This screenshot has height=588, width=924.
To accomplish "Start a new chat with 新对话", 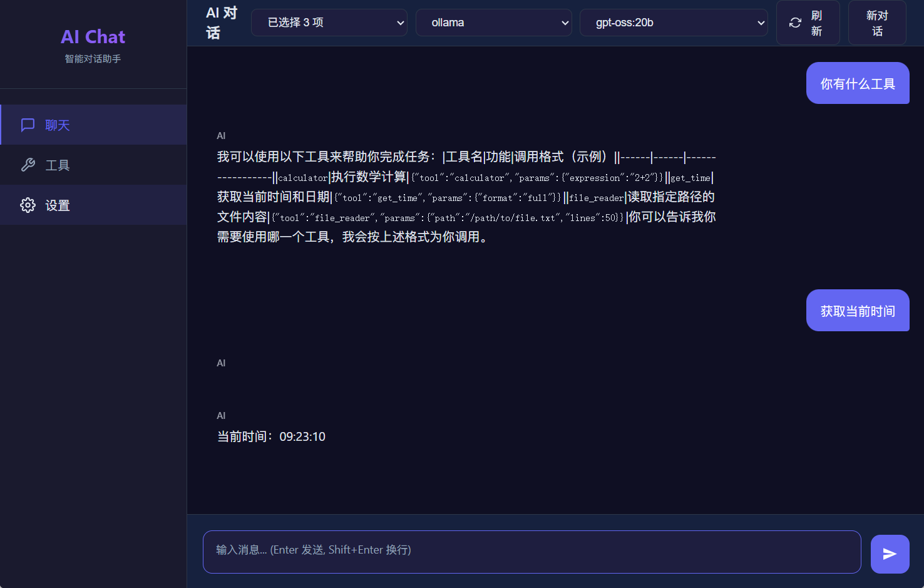I will tap(877, 23).
